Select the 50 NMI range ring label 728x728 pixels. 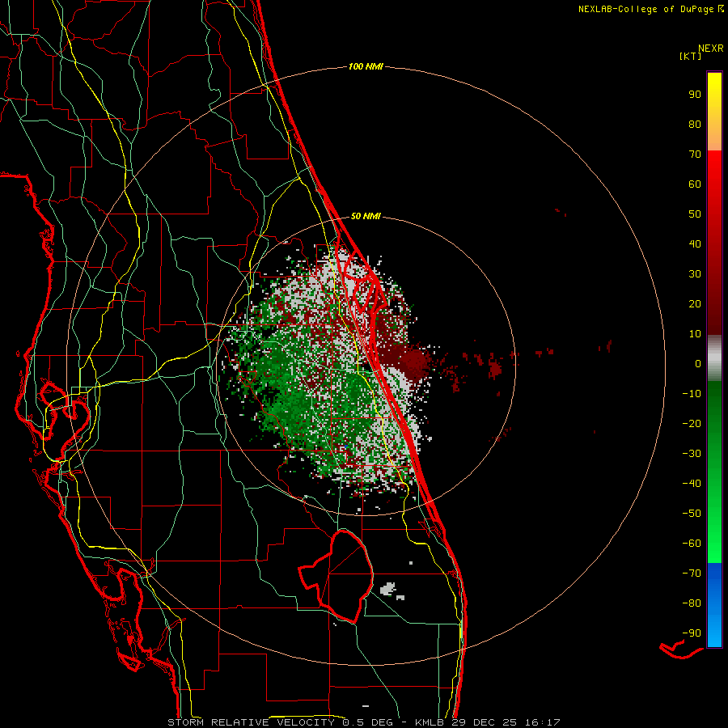(x=366, y=216)
